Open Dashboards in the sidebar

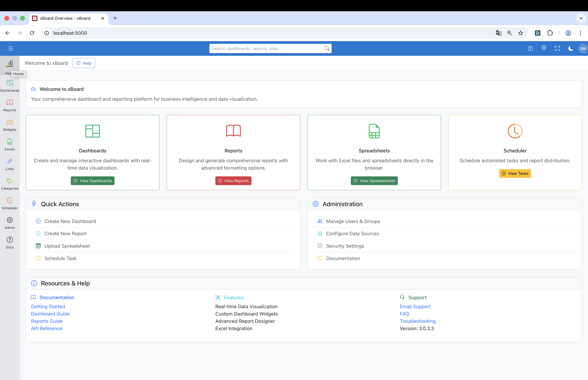pos(10,86)
